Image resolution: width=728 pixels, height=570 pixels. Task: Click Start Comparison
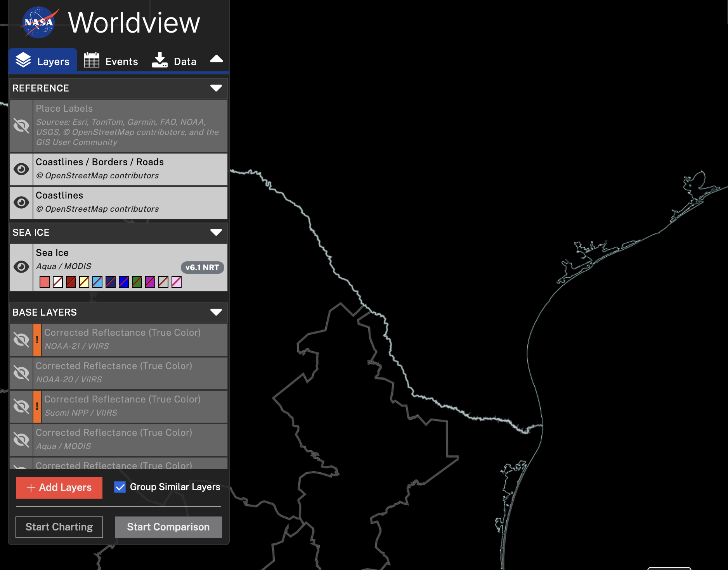(168, 527)
